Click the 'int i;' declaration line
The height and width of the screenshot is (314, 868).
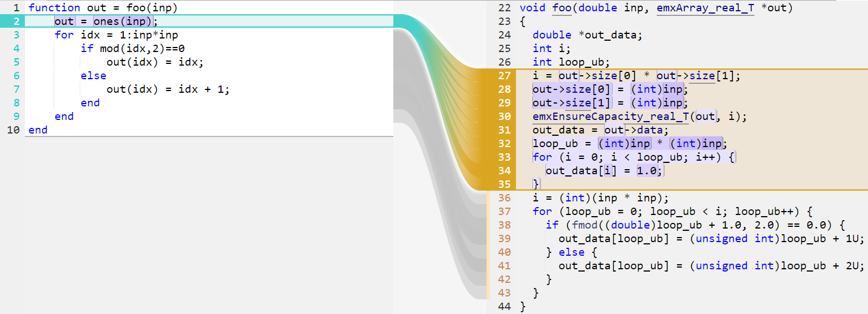552,49
